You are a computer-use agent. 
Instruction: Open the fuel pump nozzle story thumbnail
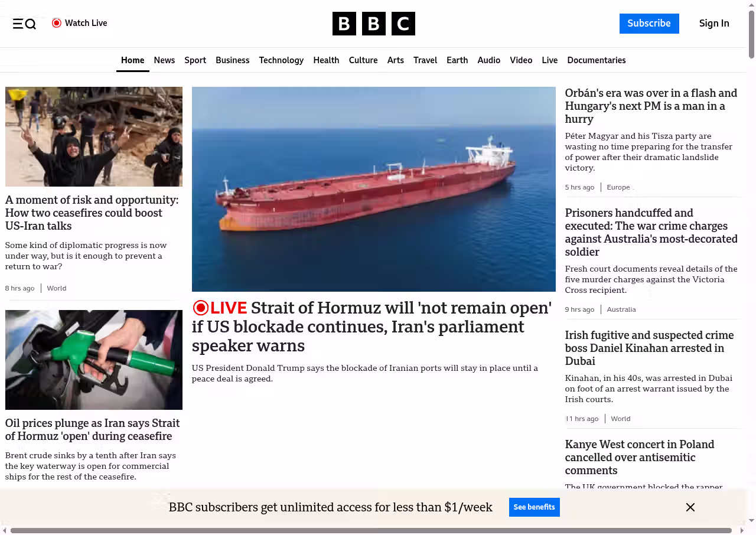tap(94, 360)
